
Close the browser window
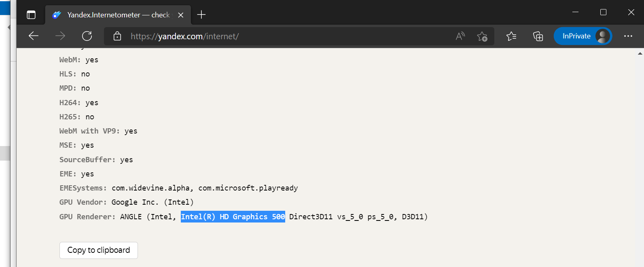point(631,12)
